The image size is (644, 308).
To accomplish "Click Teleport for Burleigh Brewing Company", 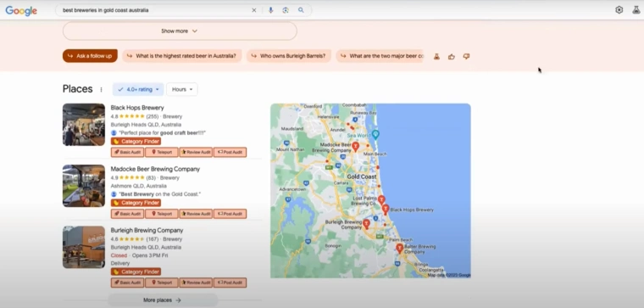I will (161, 283).
